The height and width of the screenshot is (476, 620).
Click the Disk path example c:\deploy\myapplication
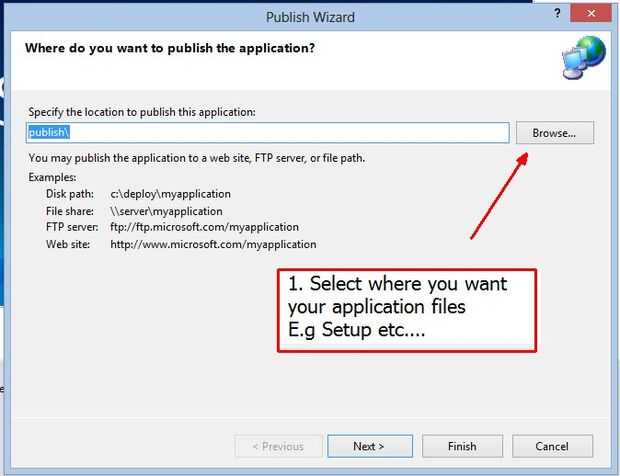[171, 194]
